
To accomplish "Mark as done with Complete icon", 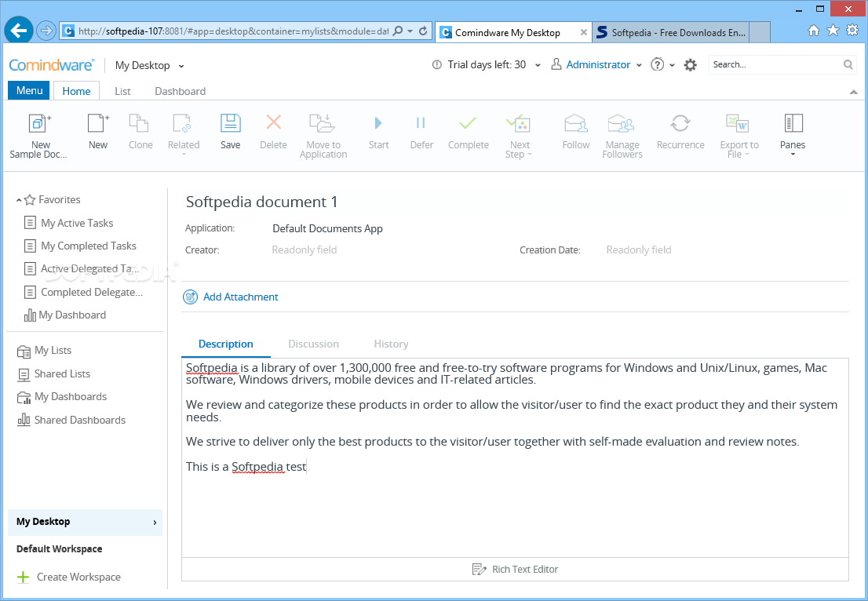I will 469,123.
